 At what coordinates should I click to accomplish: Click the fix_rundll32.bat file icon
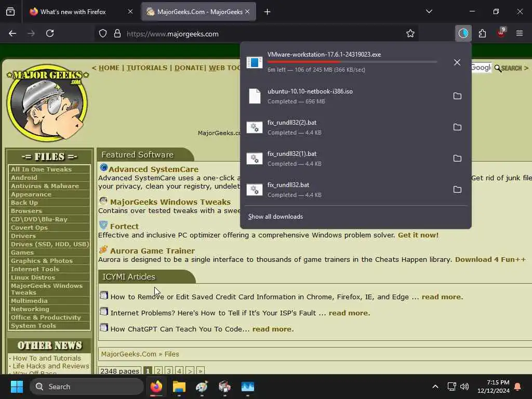click(x=255, y=190)
